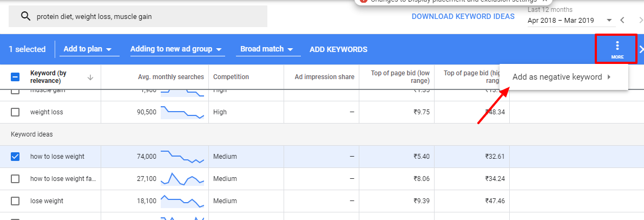Click the 90,500 monthly searches value

(147, 112)
